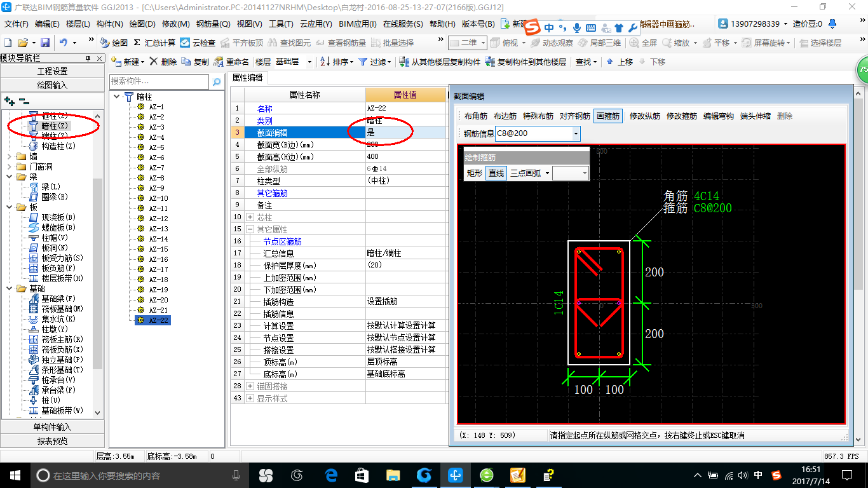Select 矩形 rectangle drawing mode
The image size is (868, 488).
point(475,173)
